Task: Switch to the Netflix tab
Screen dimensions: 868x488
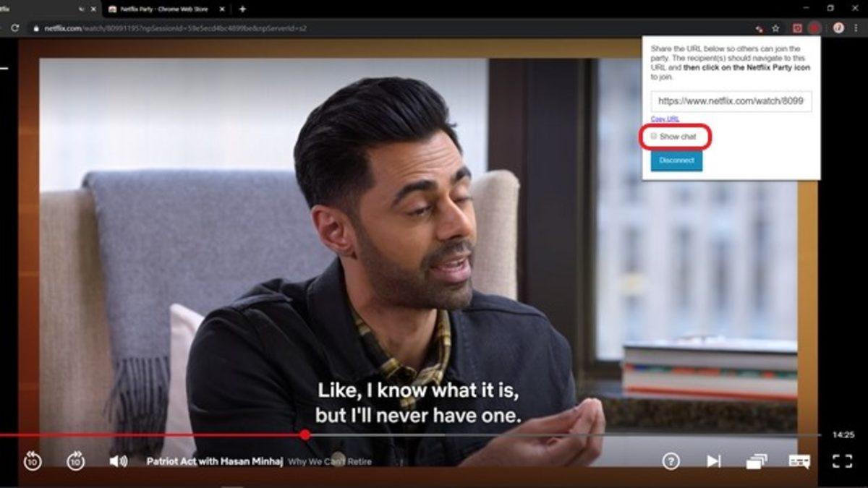Action: click(x=43, y=9)
